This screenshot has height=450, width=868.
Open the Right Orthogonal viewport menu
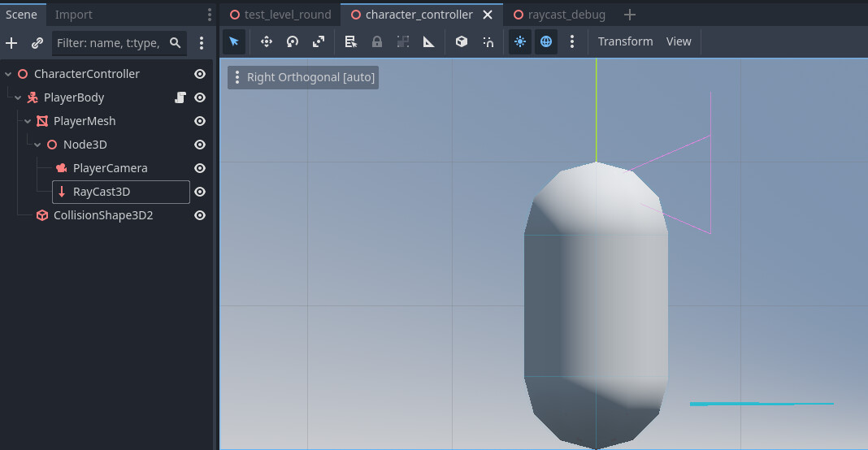(x=303, y=77)
